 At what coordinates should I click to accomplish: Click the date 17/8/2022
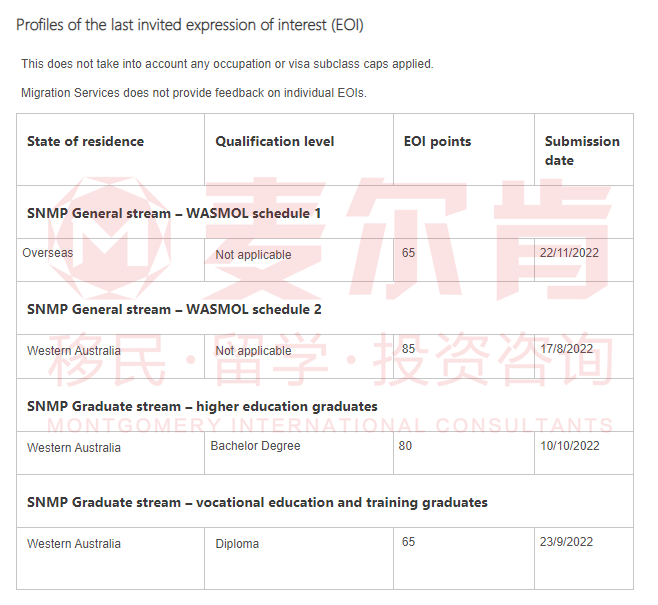[x=567, y=349]
